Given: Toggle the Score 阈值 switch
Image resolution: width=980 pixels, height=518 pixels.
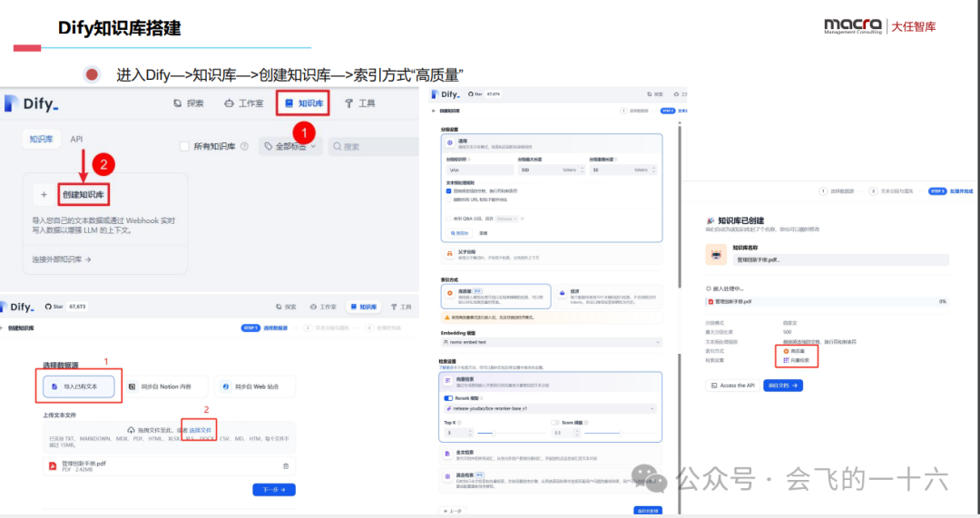Looking at the screenshot, I should coord(555,423).
